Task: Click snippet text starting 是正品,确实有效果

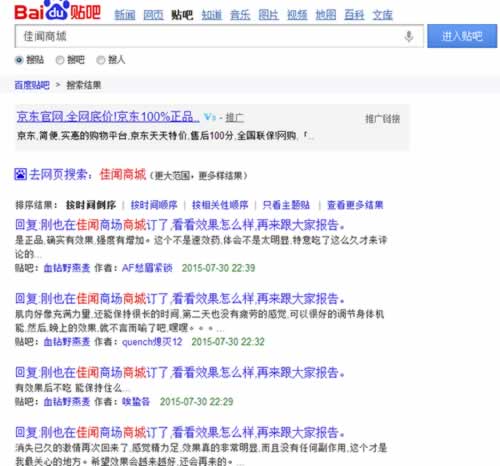Action: tap(201, 247)
